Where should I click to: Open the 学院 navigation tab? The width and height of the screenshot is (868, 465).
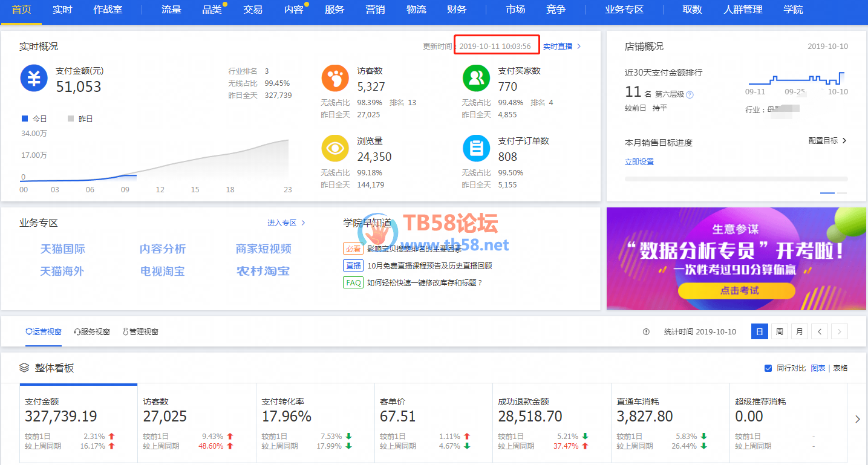(793, 10)
